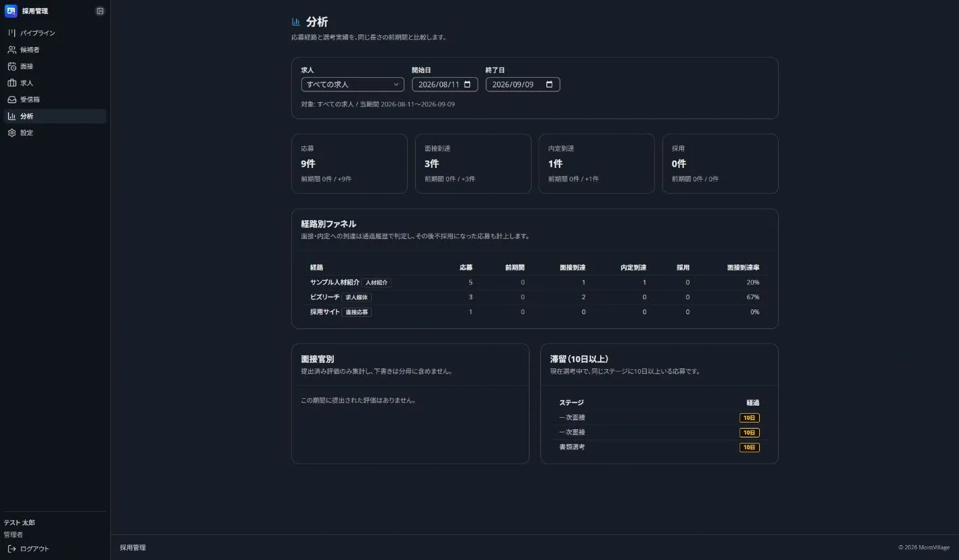Click the 採用管理 app logo icon

tap(11, 11)
